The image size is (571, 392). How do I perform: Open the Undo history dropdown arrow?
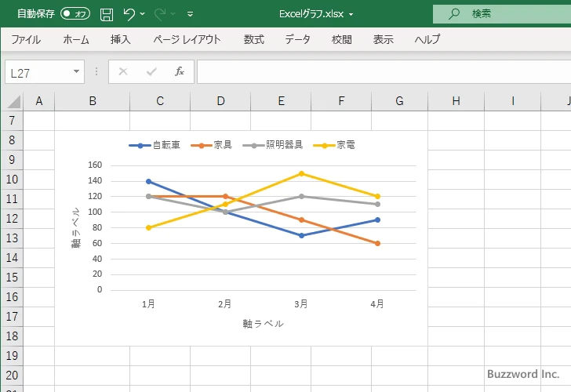(x=143, y=14)
